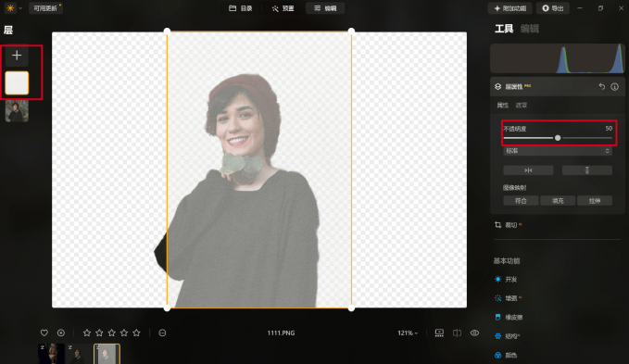Add a new layer with the plus button
This screenshot has height=364, width=629.
pos(17,56)
